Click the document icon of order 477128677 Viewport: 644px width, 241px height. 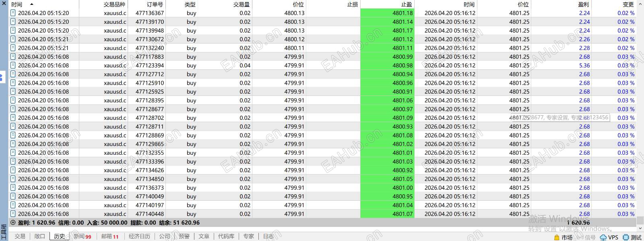pyautogui.click(x=13, y=109)
